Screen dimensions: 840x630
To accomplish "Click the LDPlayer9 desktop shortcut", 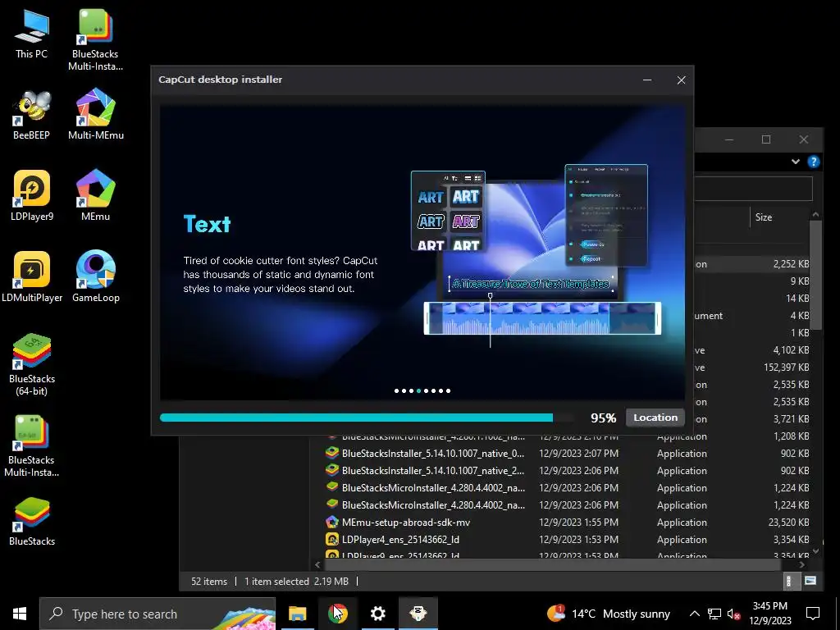I will [x=32, y=196].
